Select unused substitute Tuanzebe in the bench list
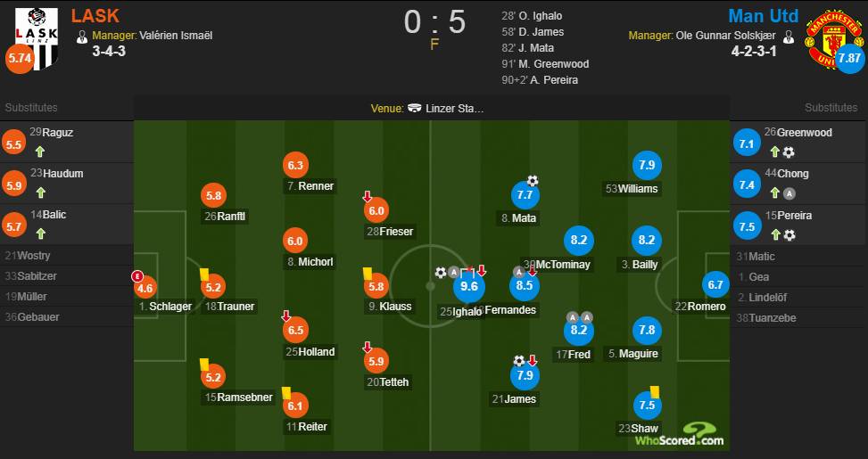 coord(772,318)
